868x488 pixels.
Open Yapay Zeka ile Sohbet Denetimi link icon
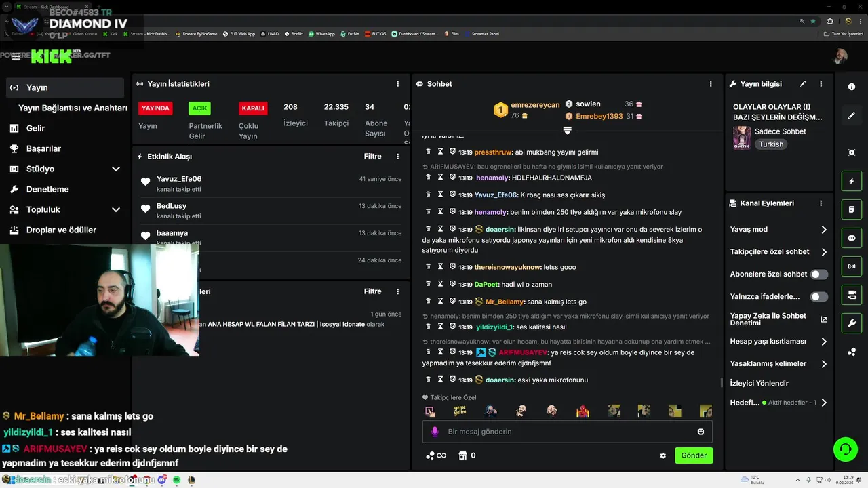824,319
